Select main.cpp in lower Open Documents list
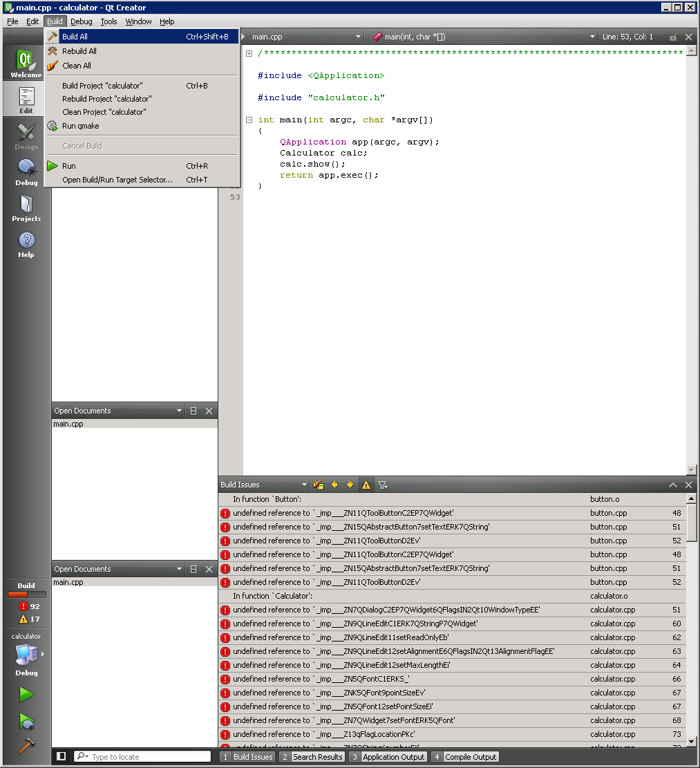 pos(135,582)
